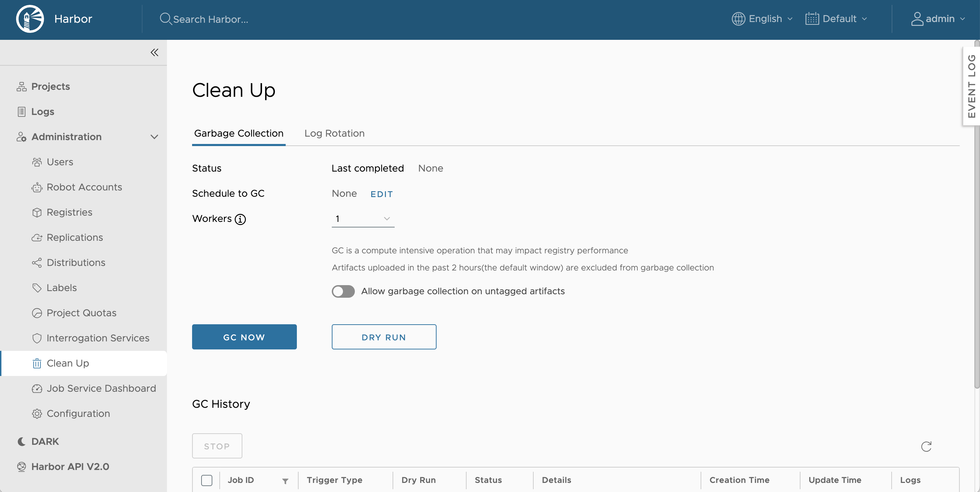Click the Dry Run column header
980x492 pixels.
[x=418, y=480]
